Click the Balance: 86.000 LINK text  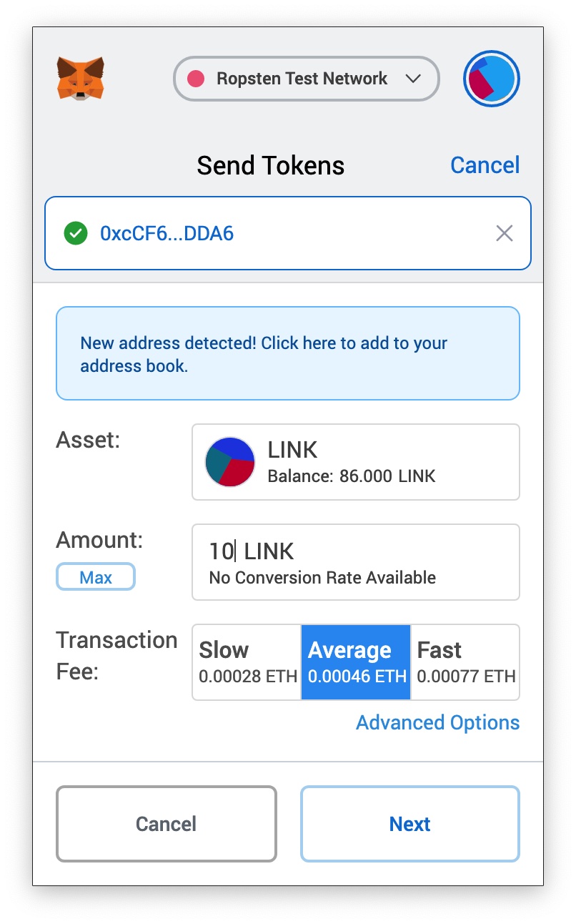coord(352,476)
